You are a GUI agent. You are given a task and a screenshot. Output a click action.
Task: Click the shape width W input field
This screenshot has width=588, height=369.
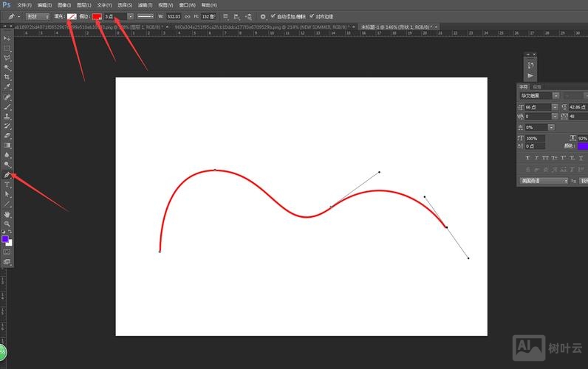174,15
